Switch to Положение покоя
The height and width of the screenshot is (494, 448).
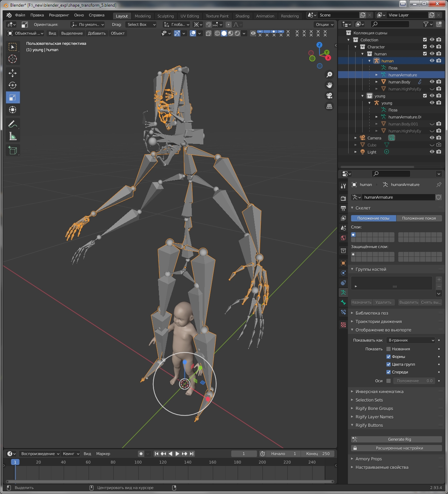tap(419, 218)
